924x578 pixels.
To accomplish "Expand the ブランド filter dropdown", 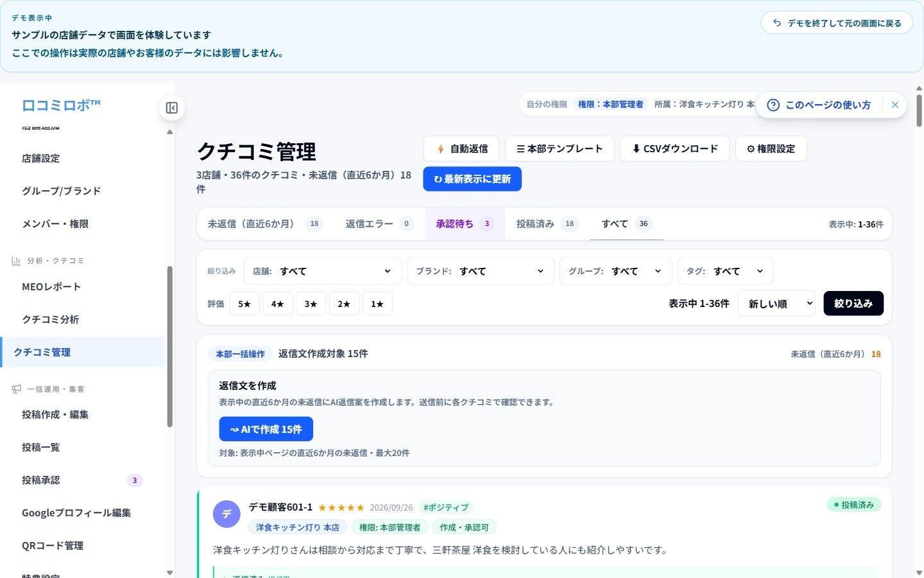I will click(x=481, y=271).
